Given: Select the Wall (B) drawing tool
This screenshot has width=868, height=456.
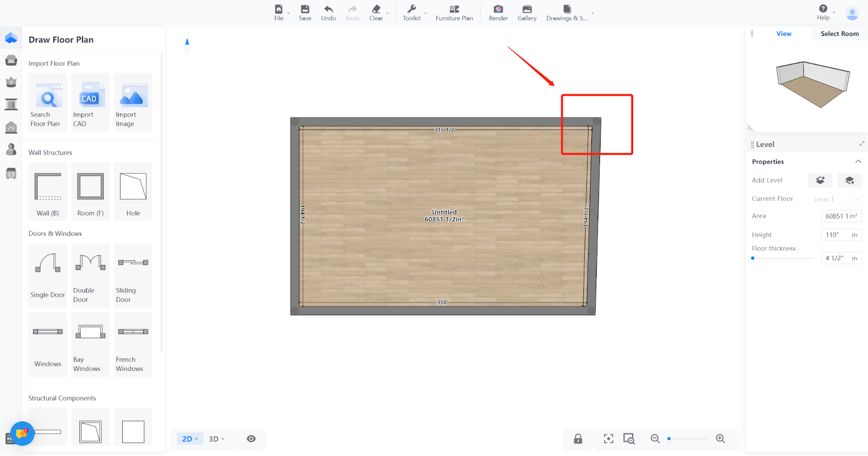Looking at the screenshot, I should point(48,191).
